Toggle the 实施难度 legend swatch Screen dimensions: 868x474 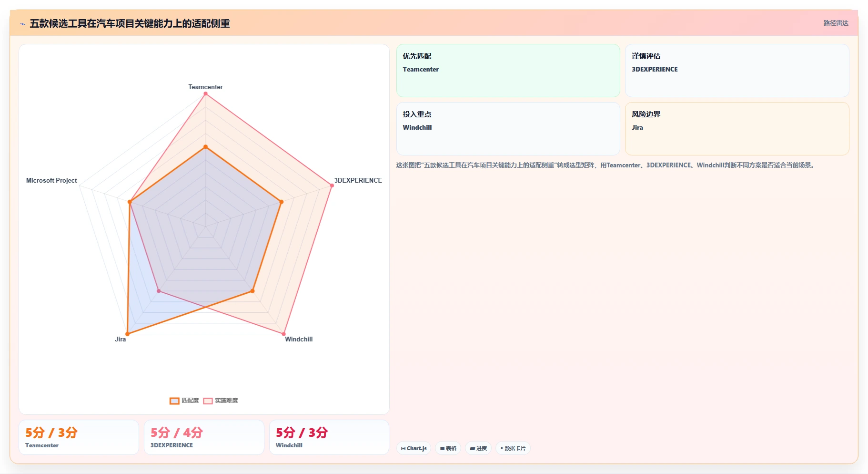[x=208, y=401]
